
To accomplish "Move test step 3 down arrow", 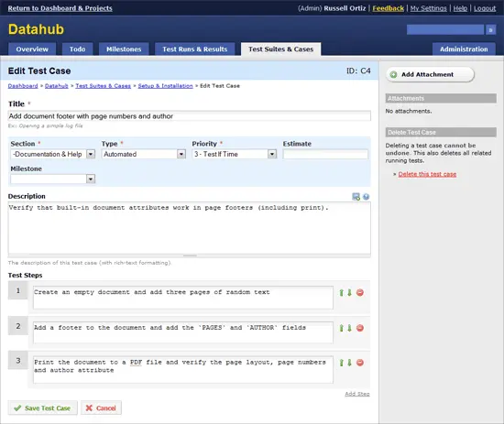I will click(349, 363).
